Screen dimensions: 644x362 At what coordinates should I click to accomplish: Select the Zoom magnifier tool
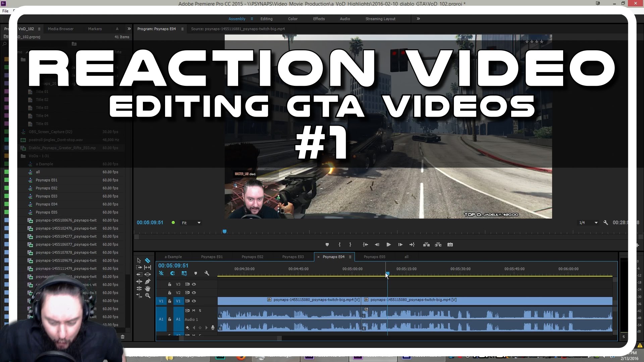[x=148, y=296]
